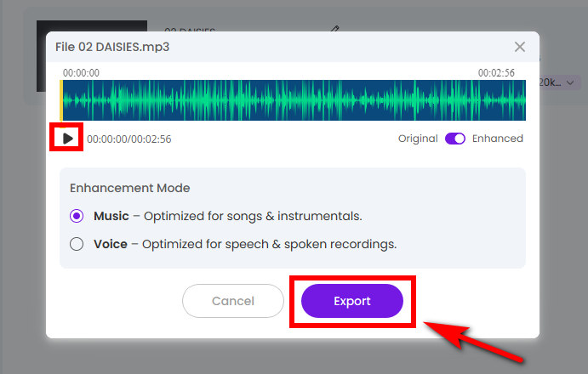The width and height of the screenshot is (588, 374).
Task: Close the File 02 DAISIES.mp3 dialog
Action: click(x=521, y=48)
